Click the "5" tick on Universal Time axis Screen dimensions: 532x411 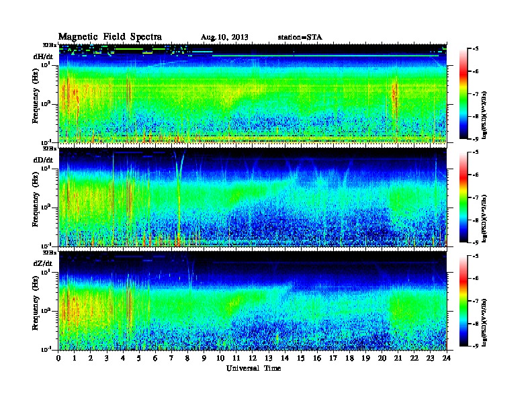click(x=139, y=358)
